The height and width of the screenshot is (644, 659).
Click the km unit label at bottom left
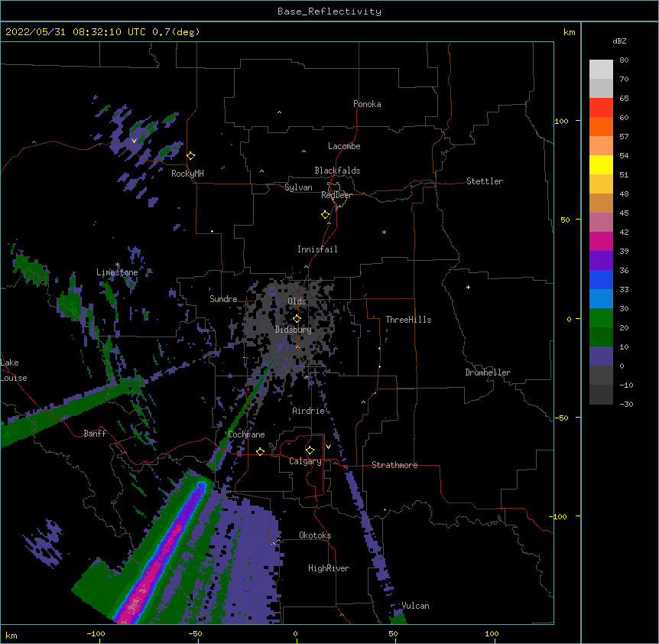(x=11, y=636)
